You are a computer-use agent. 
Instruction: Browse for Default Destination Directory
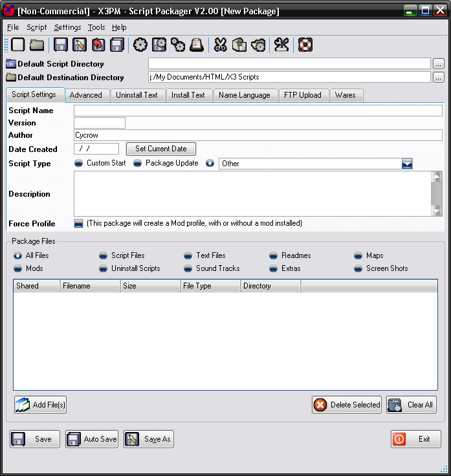click(x=439, y=77)
